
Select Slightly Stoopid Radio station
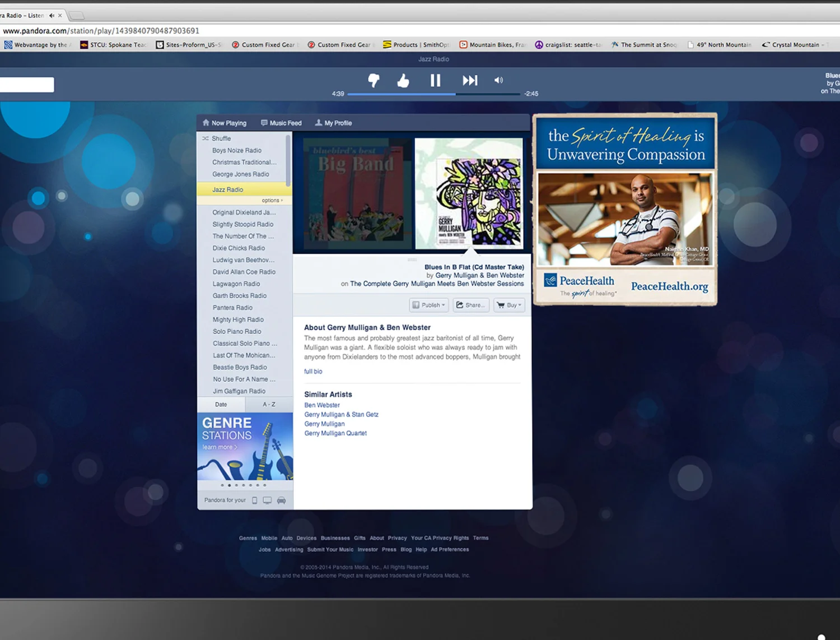point(244,224)
